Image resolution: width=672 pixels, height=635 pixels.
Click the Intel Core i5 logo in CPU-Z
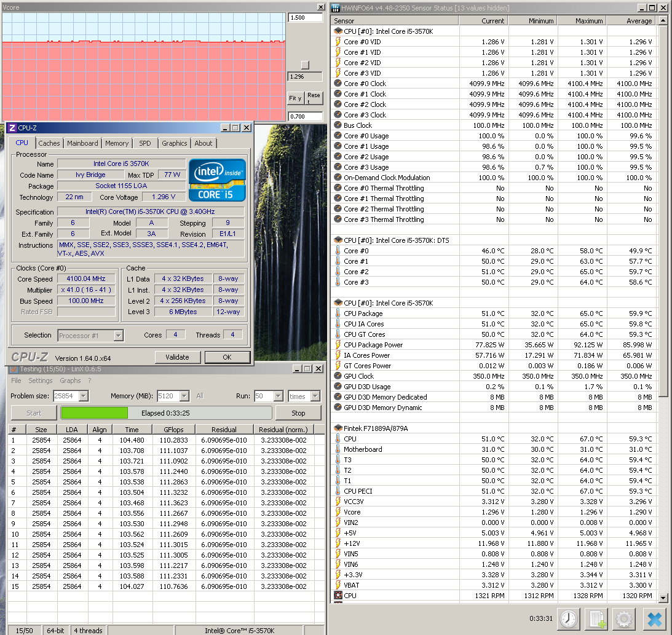(217, 180)
